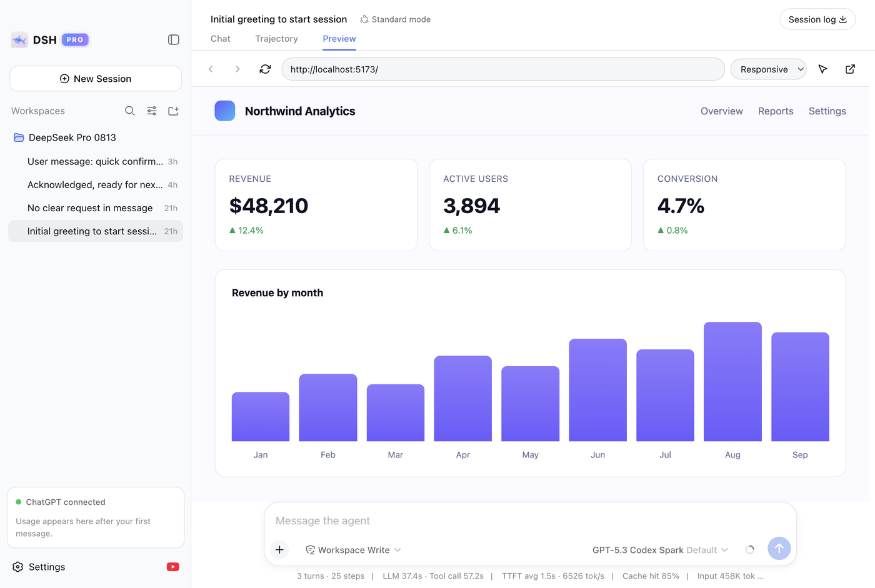Go forward in preview browser
The width and height of the screenshot is (875, 588).
coord(237,69)
